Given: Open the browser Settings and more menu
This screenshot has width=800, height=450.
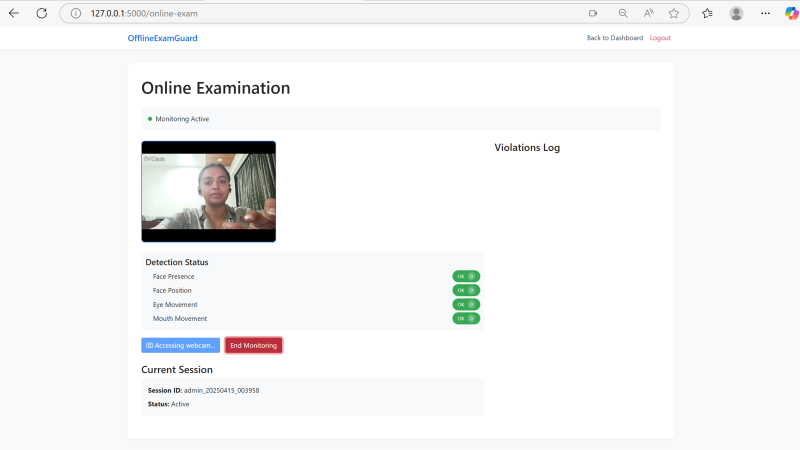Looking at the screenshot, I should point(765,13).
